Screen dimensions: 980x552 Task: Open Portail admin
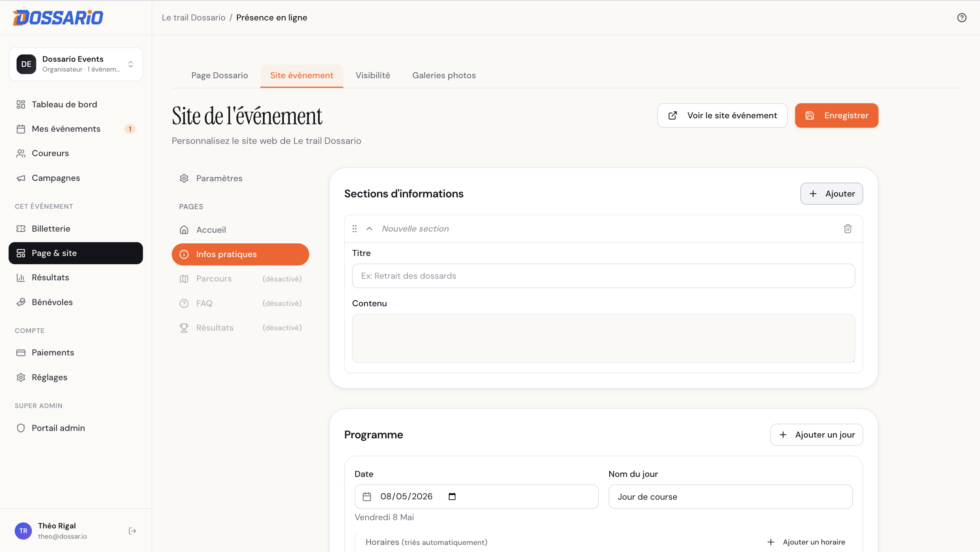pos(76,428)
